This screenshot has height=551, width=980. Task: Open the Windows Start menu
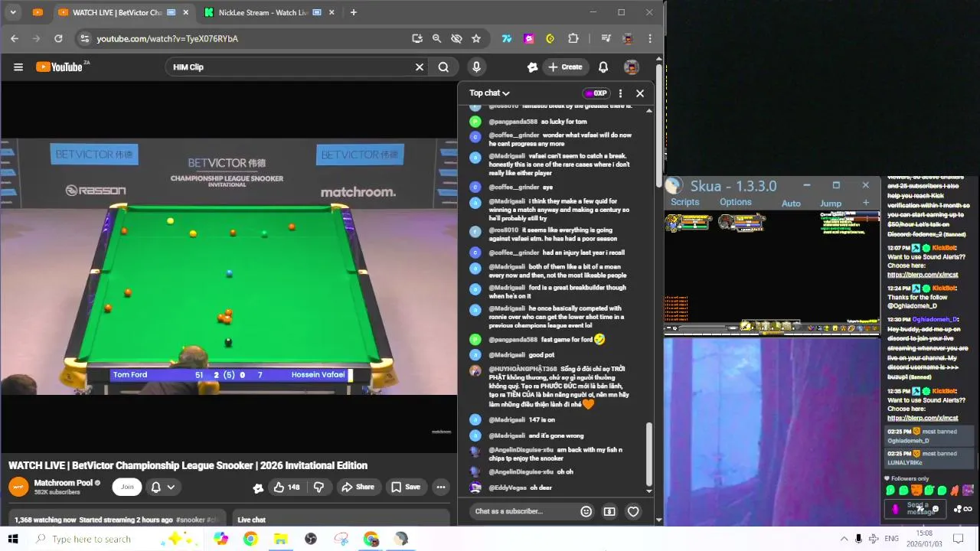tap(12, 539)
